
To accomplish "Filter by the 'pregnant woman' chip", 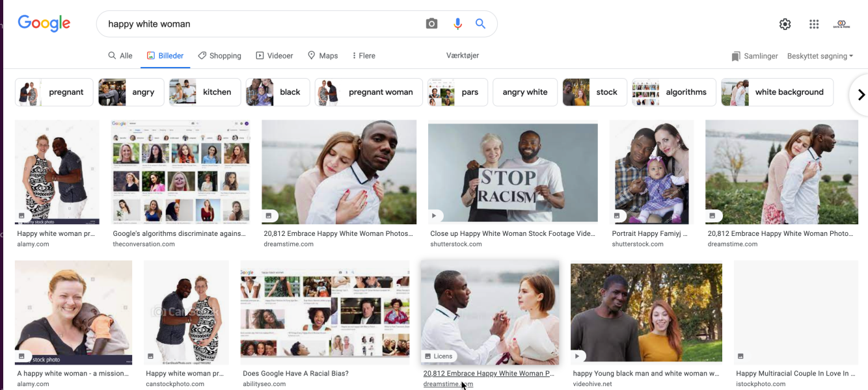I will 369,92.
